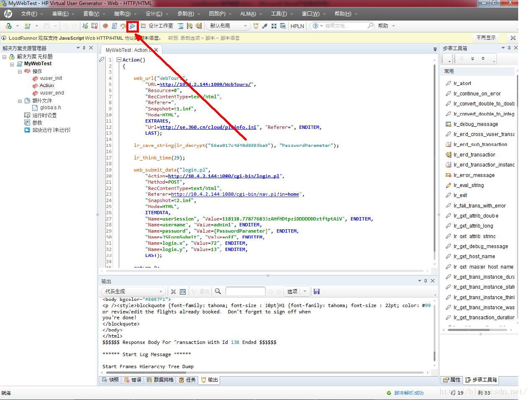
Task: Click the output pane horizontal scrollbar
Action: point(264,372)
